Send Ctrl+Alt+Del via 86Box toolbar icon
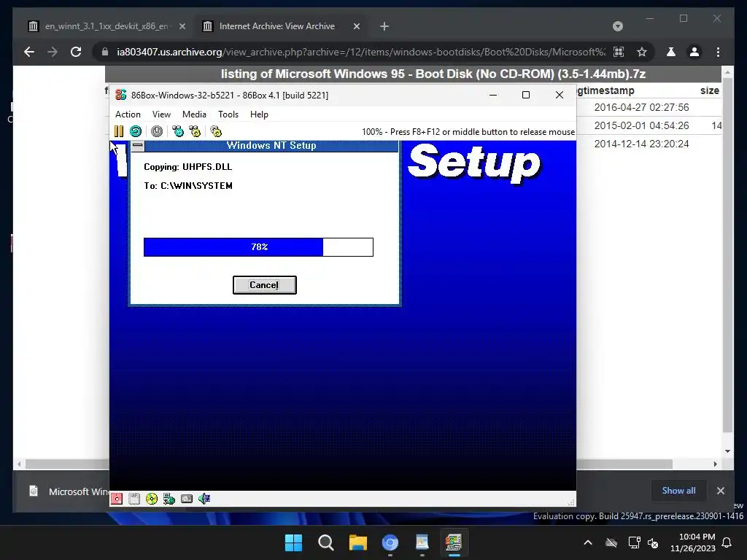The width and height of the screenshot is (747, 560). (x=178, y=131)
